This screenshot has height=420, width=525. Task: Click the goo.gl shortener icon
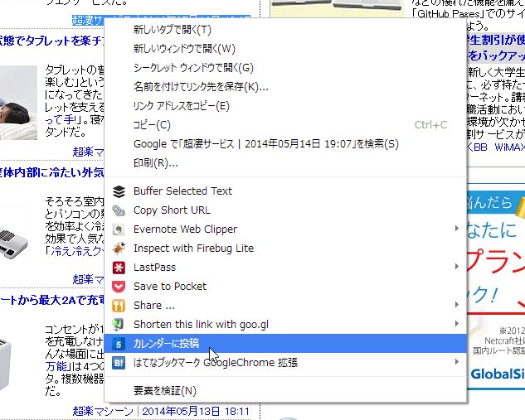click(119, 325)
